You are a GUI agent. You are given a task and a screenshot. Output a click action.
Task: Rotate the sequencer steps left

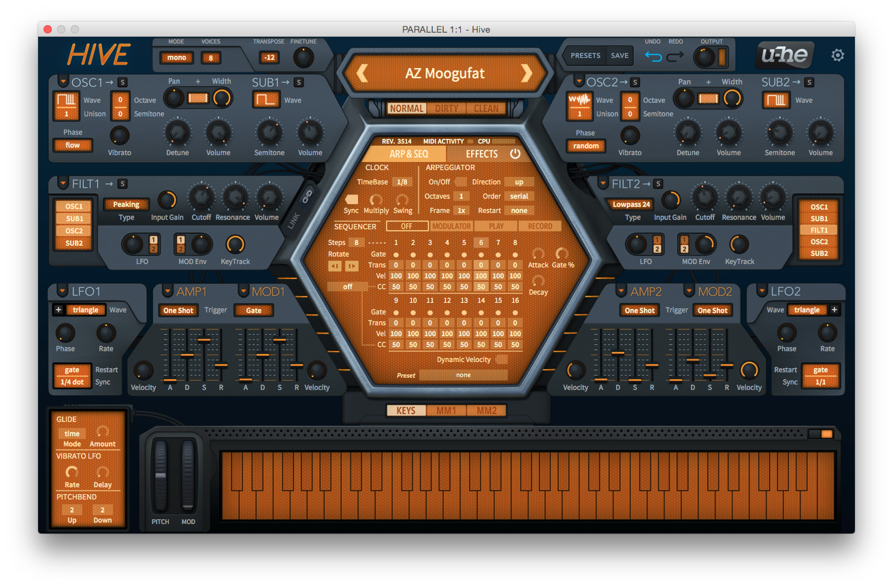click(335, 265)
